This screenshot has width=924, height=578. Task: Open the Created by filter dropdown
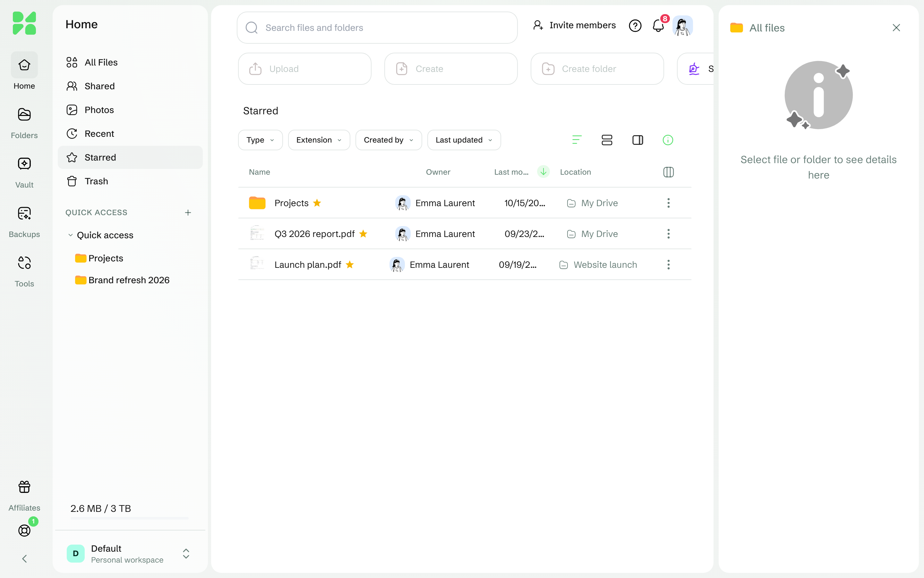tap(389, 140)
